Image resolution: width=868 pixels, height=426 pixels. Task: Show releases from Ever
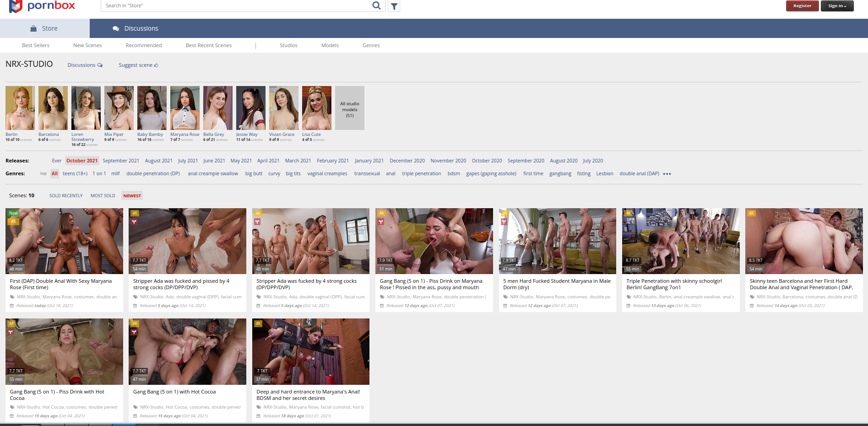pyautogui.click(x=56, y=161)
